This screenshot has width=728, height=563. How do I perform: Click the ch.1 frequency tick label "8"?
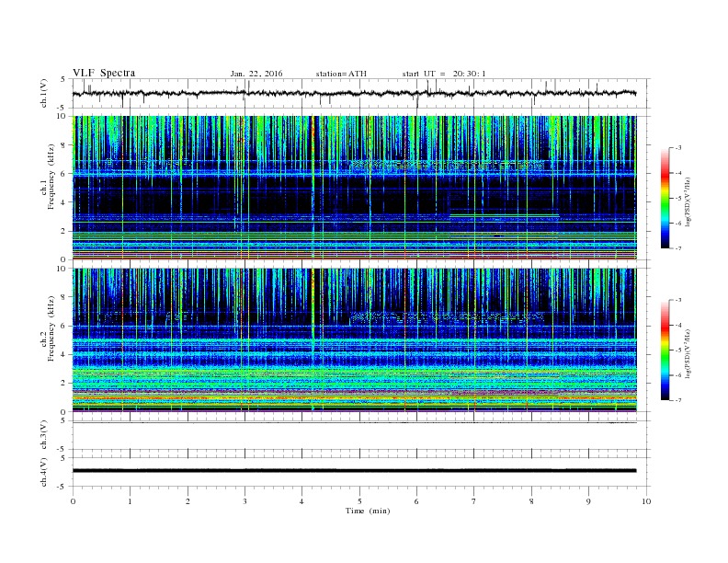(63, 145)
